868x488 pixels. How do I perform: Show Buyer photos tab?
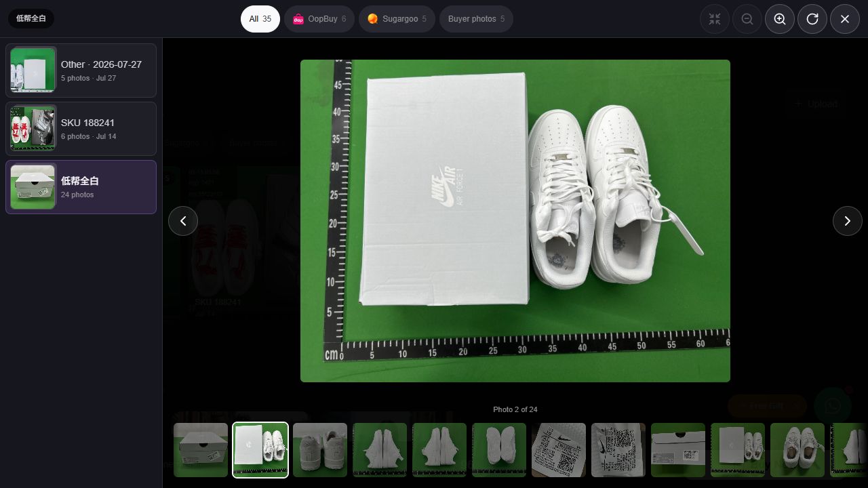tap(476, 19)
